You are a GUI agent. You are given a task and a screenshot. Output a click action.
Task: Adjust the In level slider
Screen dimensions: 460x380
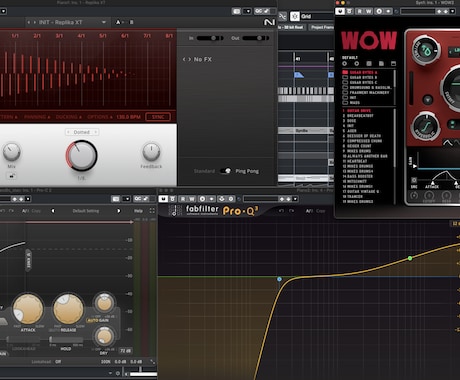pyautogui.click(x=210, y=38)
